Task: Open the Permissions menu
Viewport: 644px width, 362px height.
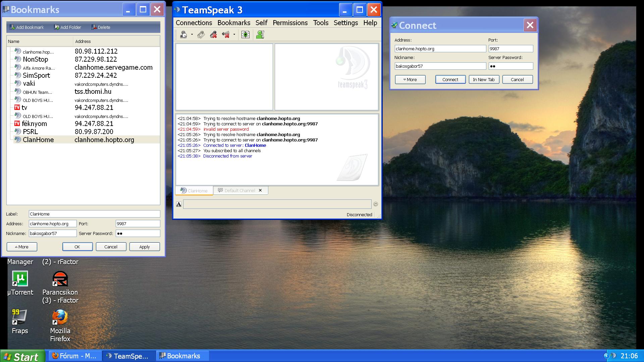Action: [x=290, y=23]
